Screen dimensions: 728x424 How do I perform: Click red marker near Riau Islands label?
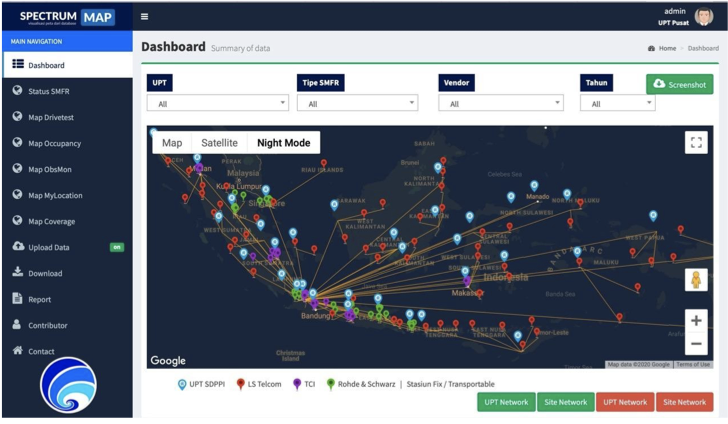pyautogui.click(x=324, y=163)
